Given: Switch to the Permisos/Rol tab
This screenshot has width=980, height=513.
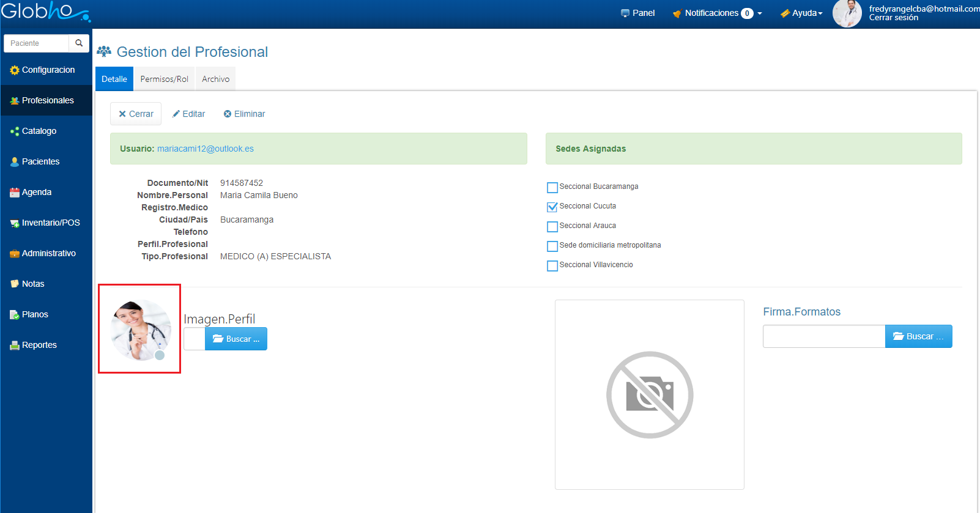Looking at the screenshot, I should coord(164,79).
